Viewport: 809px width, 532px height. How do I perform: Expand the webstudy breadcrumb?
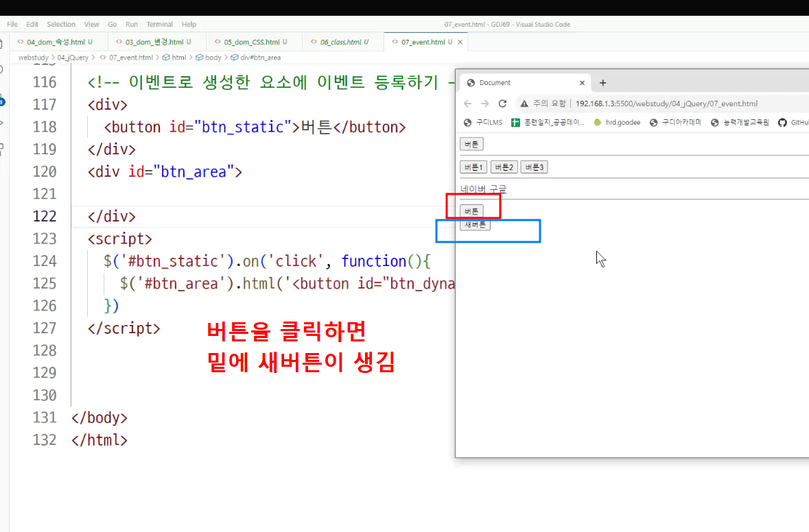click(x=34, y=57)
